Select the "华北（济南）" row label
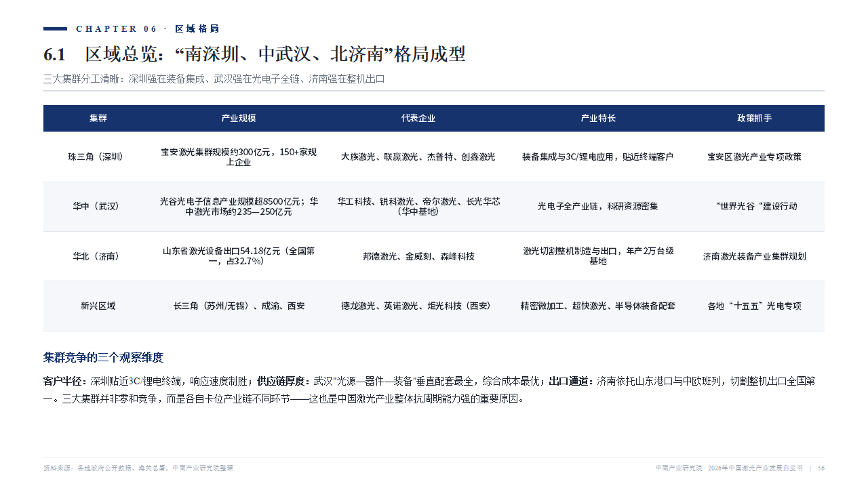The image size is (868, 488). click(x=98, y=256)
